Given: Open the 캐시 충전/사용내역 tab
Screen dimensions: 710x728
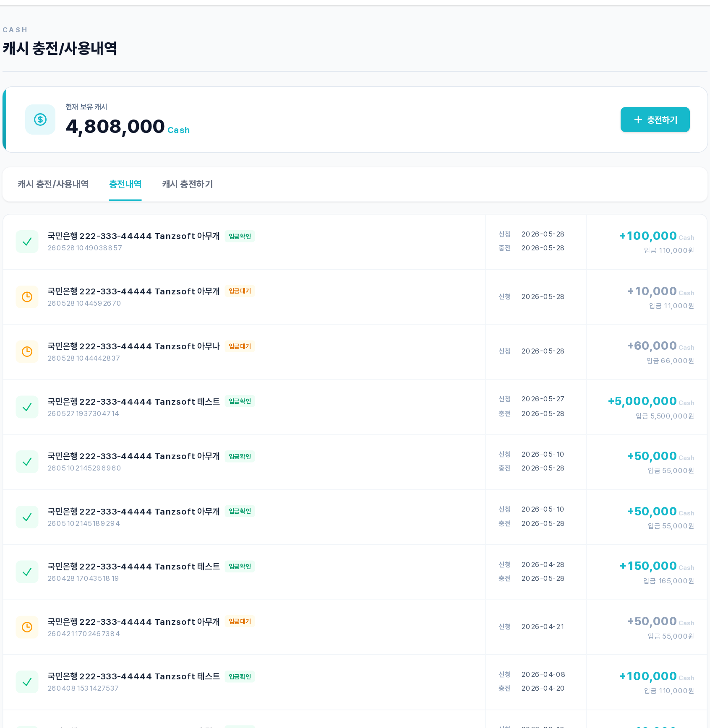Looking at the screenshot, I should [53, 184].
